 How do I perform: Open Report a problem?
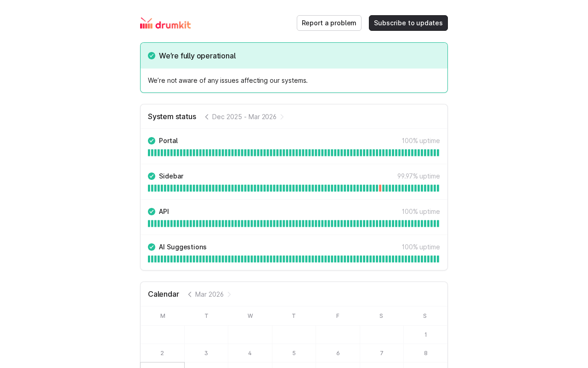(x=329, y=23)
